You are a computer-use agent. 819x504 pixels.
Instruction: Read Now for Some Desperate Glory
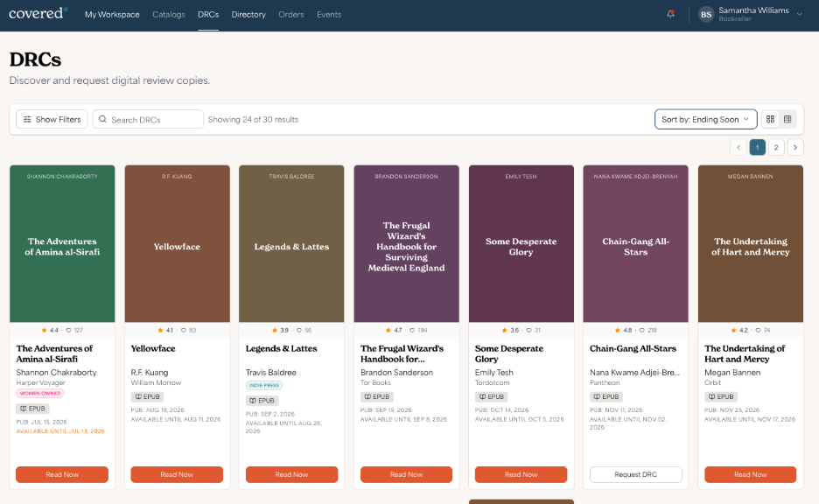tap(521, 474)
